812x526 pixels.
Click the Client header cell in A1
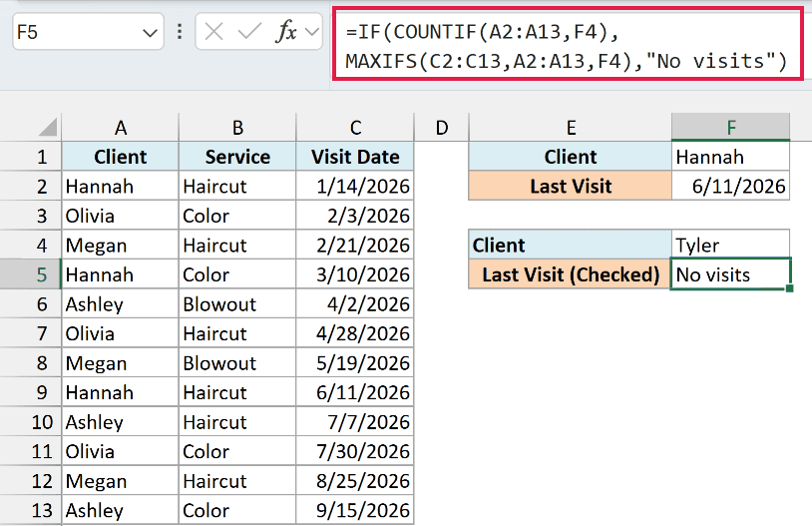pos(120,157)
